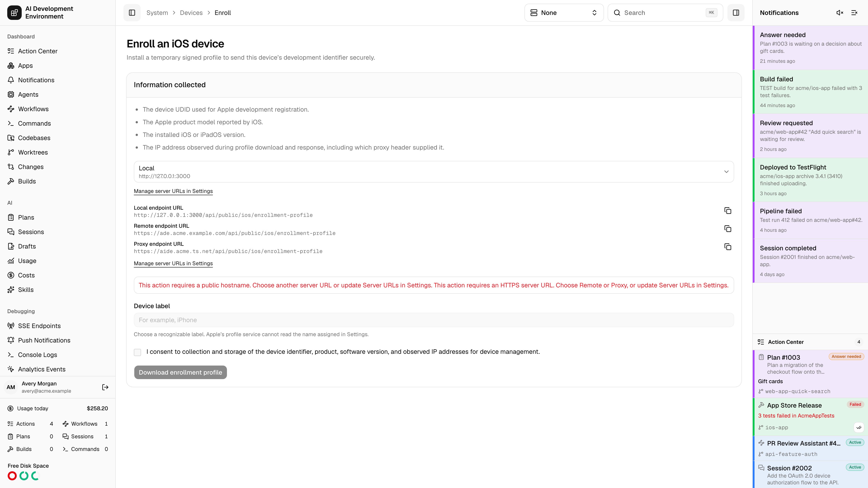Open Plans in AI section

[x=58, y=218]
